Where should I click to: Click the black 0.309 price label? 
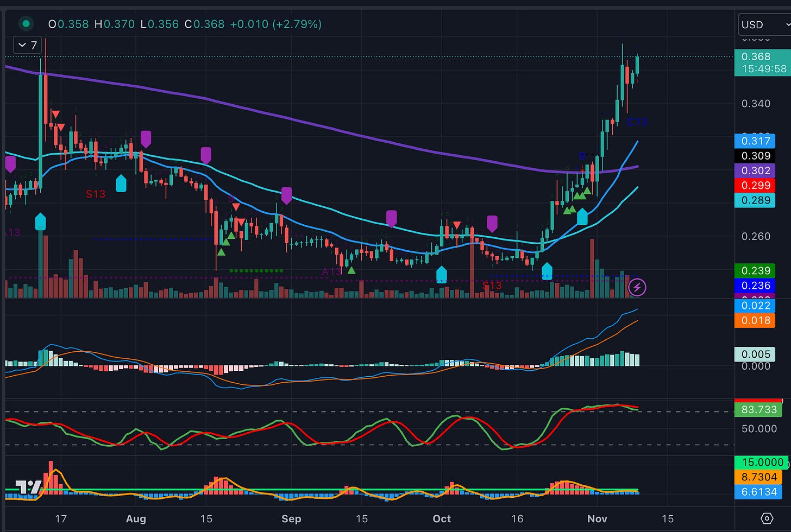(x=755, y=156)
